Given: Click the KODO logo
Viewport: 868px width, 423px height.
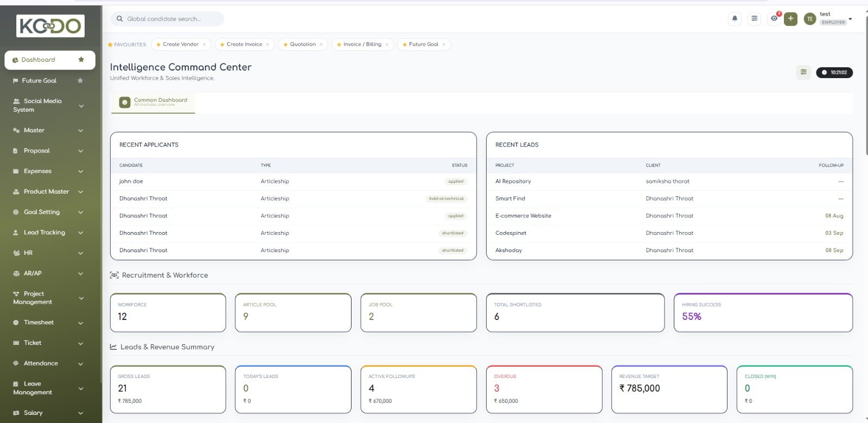Looking at the screenshot, I should pos(50,25).
